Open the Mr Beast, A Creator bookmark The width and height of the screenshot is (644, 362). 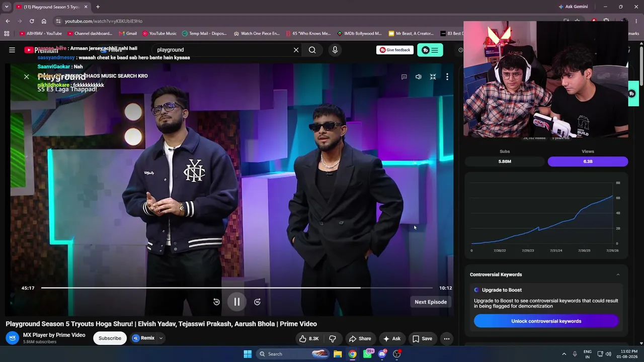click(411, 34)
